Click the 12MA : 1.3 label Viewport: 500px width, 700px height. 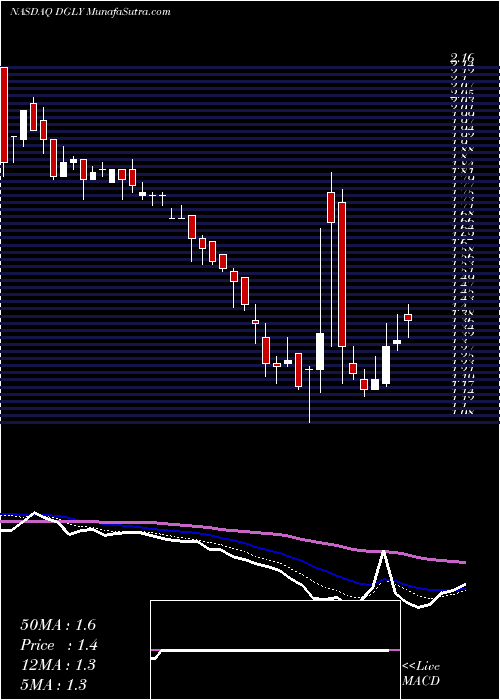[x=58, y=665]
